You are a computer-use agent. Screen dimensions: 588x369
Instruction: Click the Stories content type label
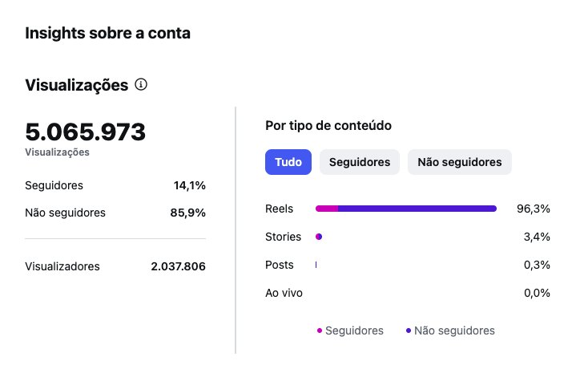[x=283, y=237]
